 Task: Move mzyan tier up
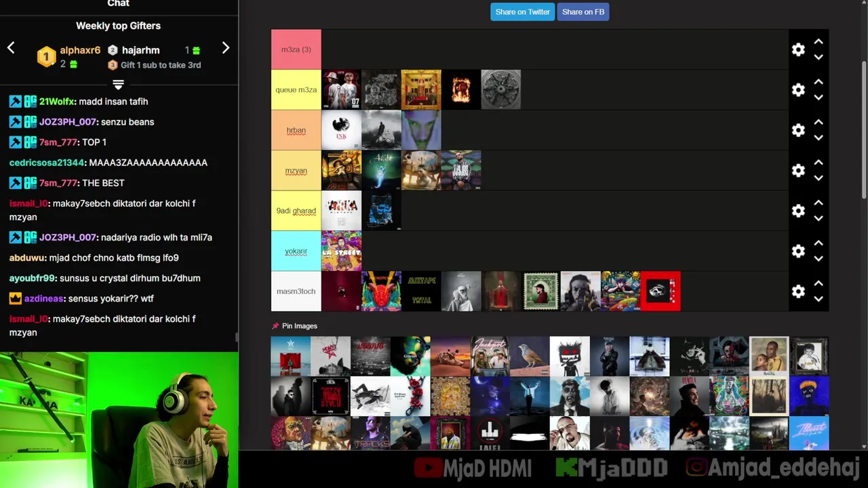tap(818, 163)
